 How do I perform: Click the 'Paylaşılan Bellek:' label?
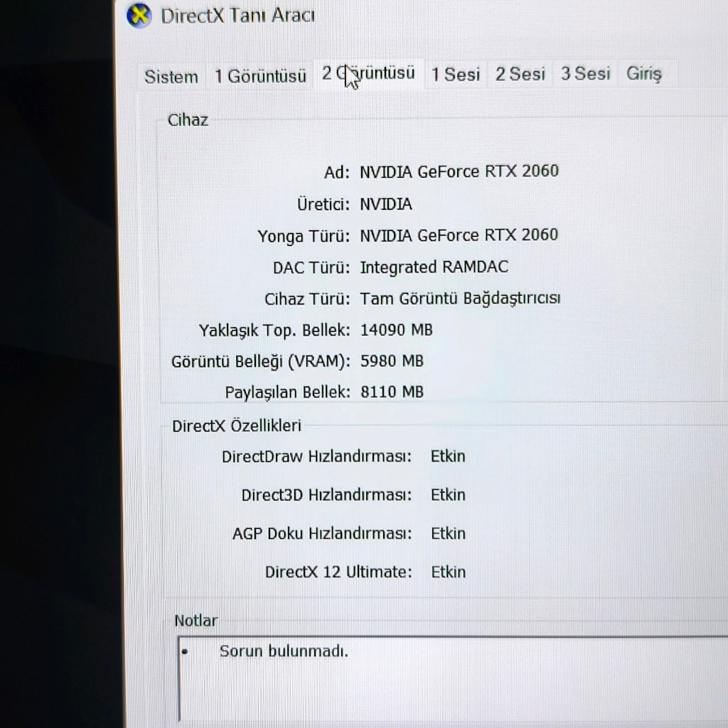coord(288,392)
